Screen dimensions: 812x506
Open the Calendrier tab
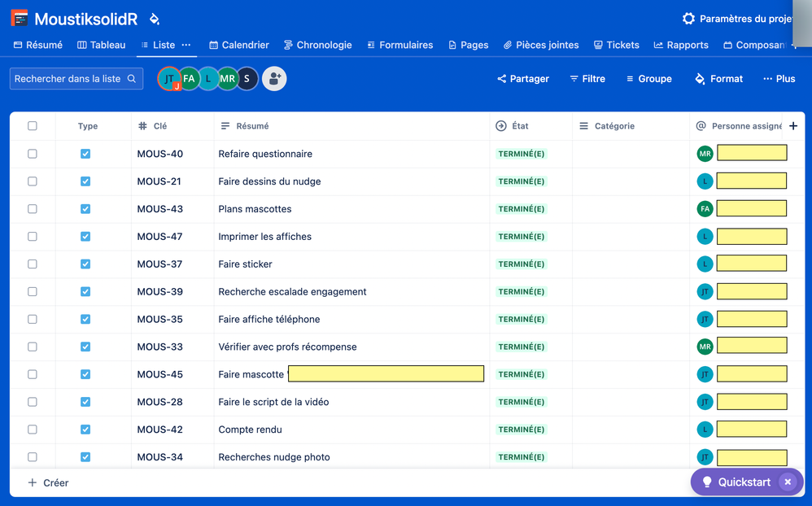(239, 45)
